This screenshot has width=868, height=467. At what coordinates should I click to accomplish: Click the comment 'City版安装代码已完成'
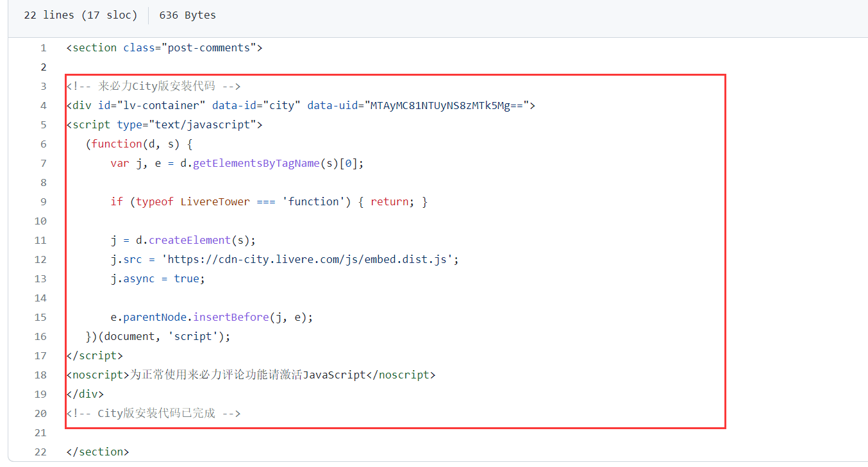pos(153,413)
